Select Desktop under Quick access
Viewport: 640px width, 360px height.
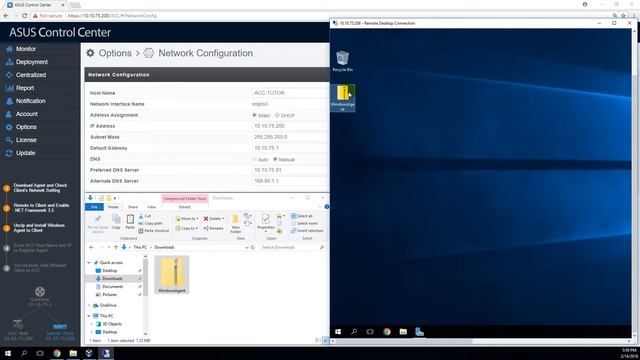click(109, 271)
